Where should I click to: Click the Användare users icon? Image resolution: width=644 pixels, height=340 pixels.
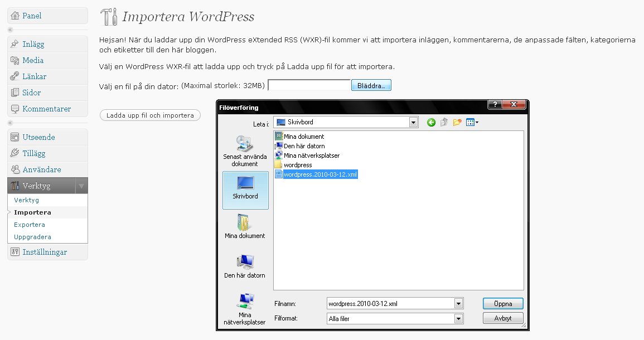pyautogui.click(x=15, y=169)
